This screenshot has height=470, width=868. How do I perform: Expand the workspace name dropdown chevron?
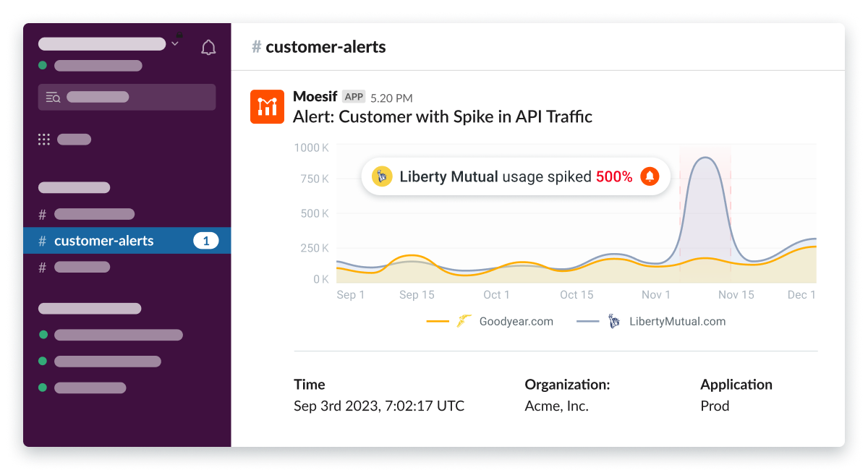[174, 44]
